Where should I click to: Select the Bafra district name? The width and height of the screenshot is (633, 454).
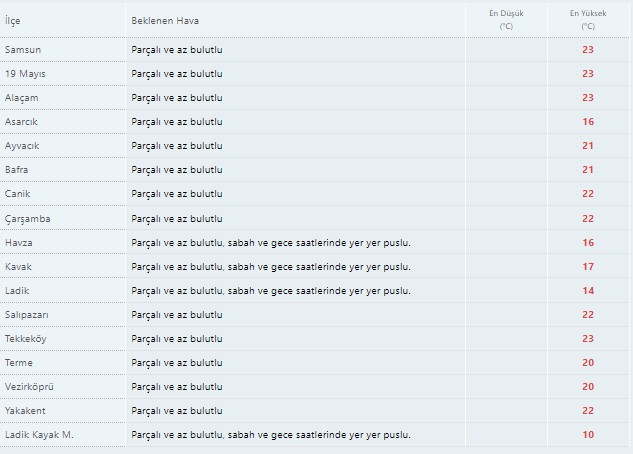[17, 169]
